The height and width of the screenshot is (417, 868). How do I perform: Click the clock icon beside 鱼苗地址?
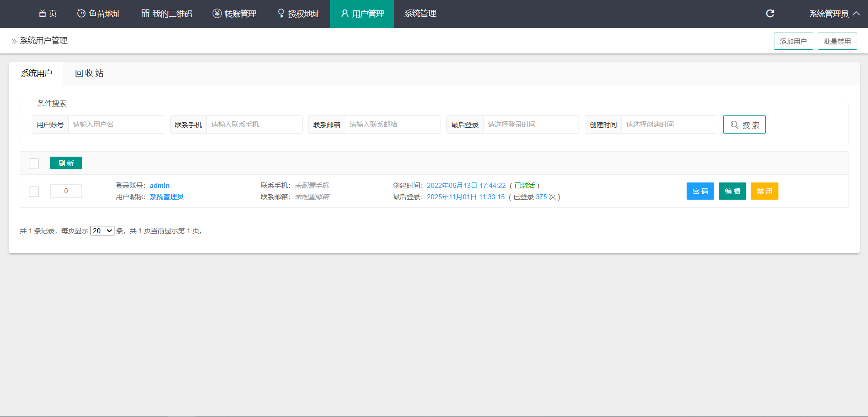(x=81, y=14)
